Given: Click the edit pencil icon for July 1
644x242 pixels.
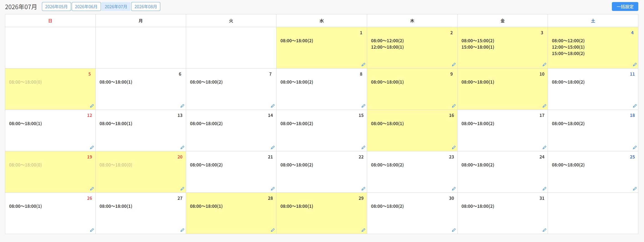Looking at the screenshot, I should (x=363, y=65).
